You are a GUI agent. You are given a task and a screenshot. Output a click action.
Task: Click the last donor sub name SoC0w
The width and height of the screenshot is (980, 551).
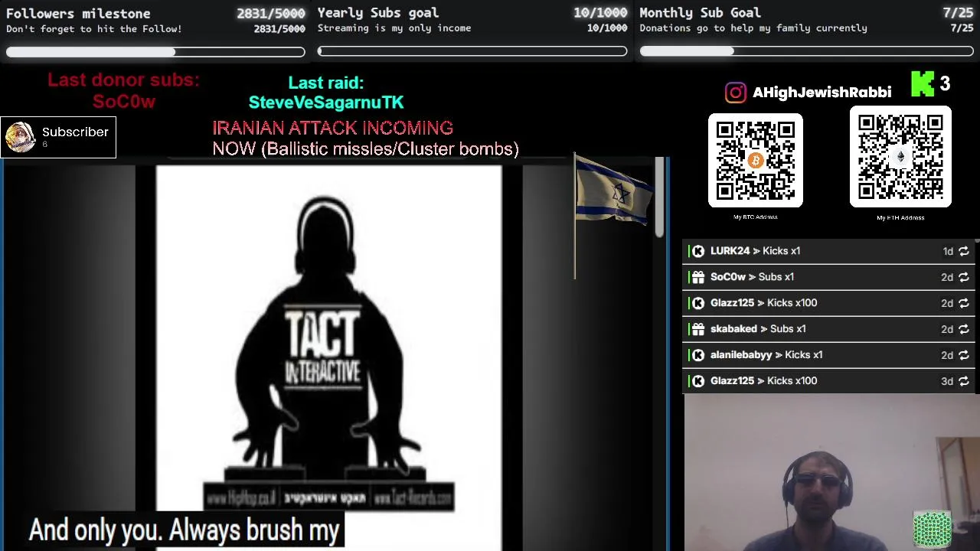pyautogui.click(x=124, y=102)
